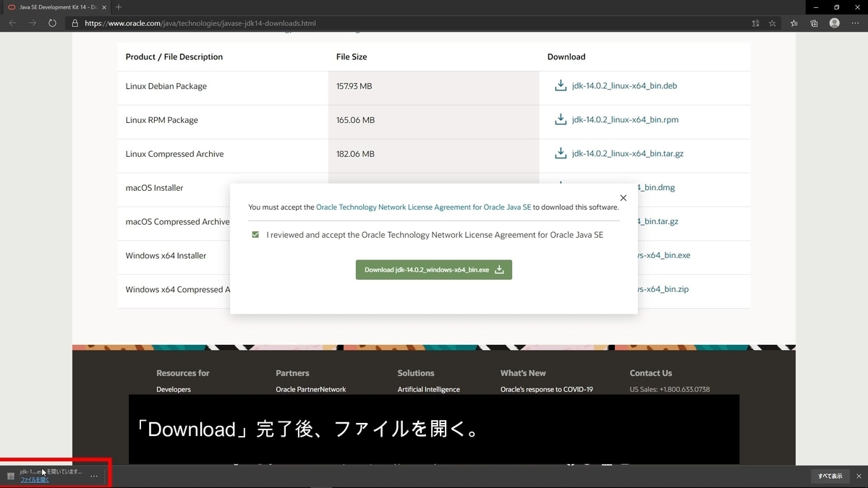Viewport: 868px width, 488px height.
Task: Click download icon for linux-x64_bin.rpm
Action: [x=560, y=119]
